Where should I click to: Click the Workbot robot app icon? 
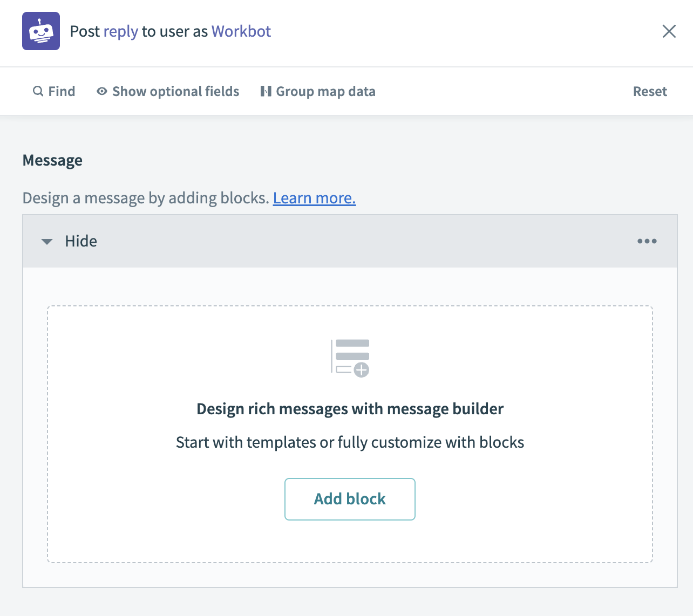click(x=41, y=31)
